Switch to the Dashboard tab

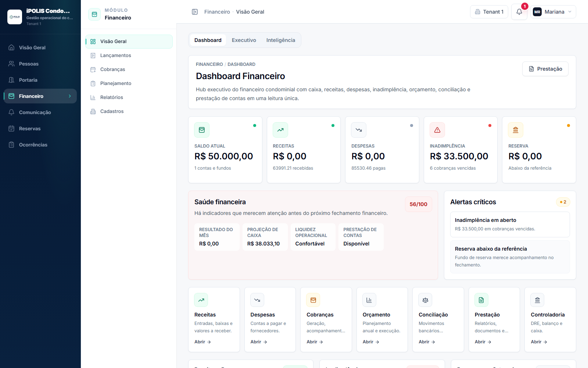point(208,40)
